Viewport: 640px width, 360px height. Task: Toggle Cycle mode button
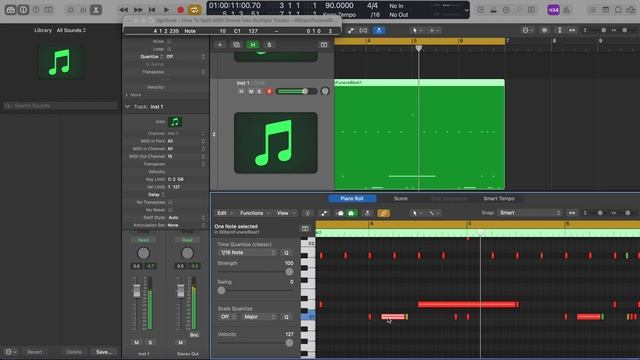194,9
